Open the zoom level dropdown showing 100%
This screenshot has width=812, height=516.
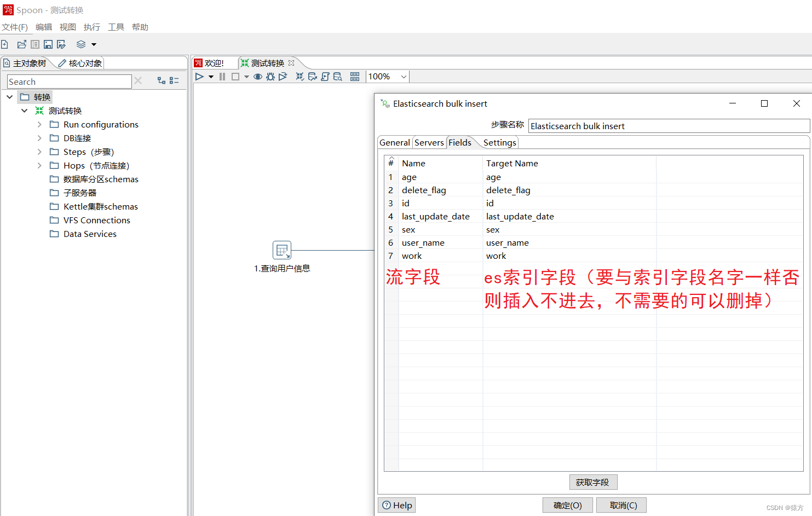[x=403, y=76]
